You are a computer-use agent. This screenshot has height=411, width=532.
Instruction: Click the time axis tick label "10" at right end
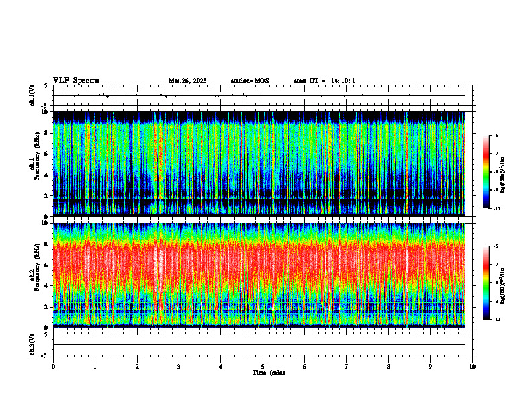pos(472,367)
